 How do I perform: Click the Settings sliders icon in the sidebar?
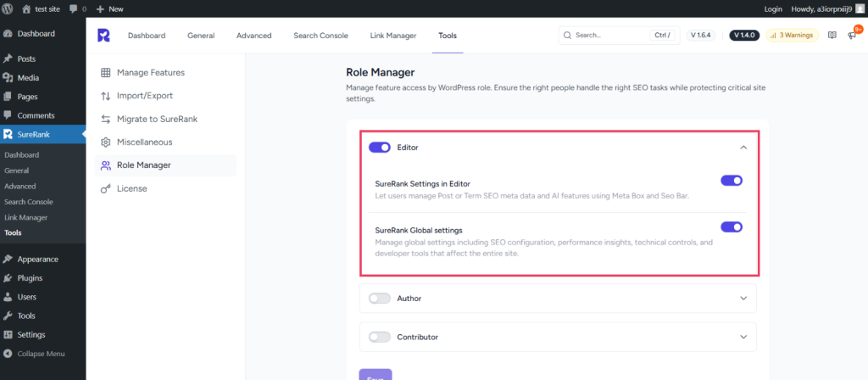[x=8, y=334]
